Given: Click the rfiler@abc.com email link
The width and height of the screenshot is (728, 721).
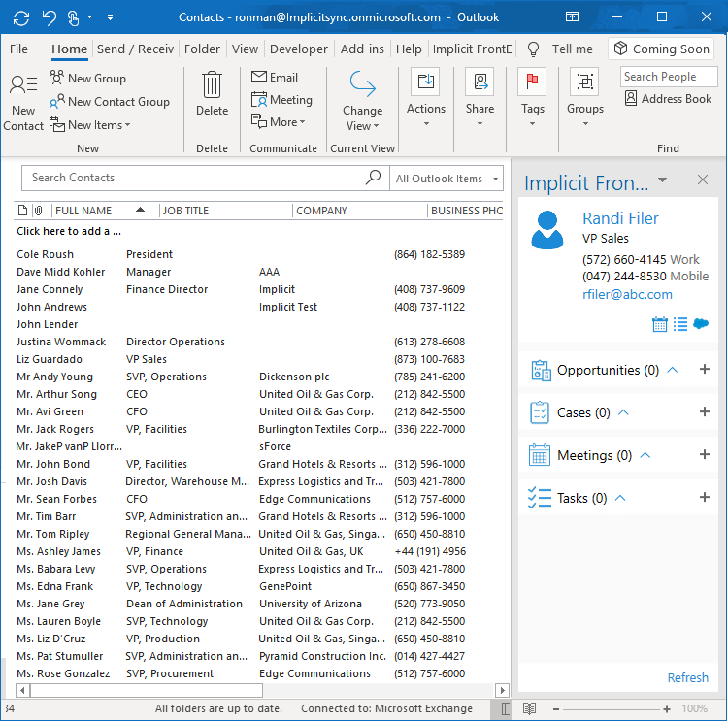Looking at the screenshot, I should pos(627,294).
